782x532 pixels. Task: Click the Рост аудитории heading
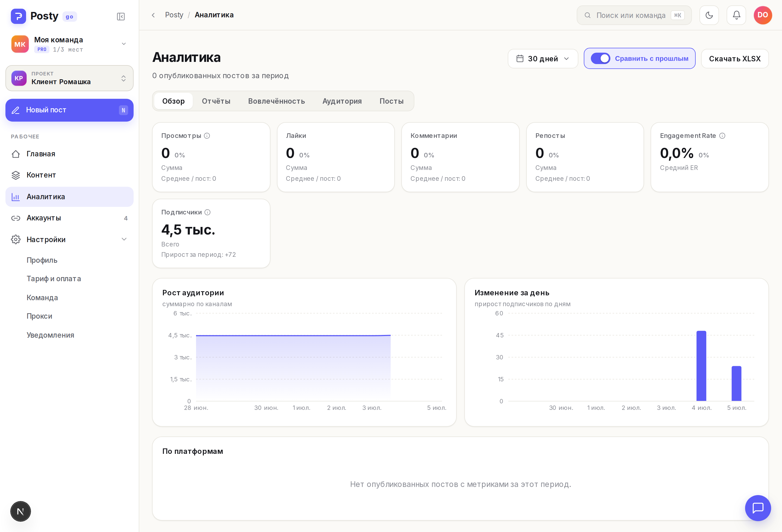coord(193,293)
